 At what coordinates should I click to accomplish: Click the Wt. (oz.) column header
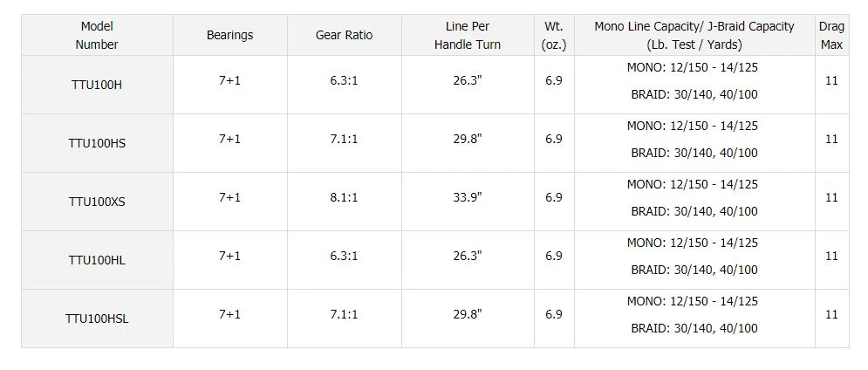554,35
